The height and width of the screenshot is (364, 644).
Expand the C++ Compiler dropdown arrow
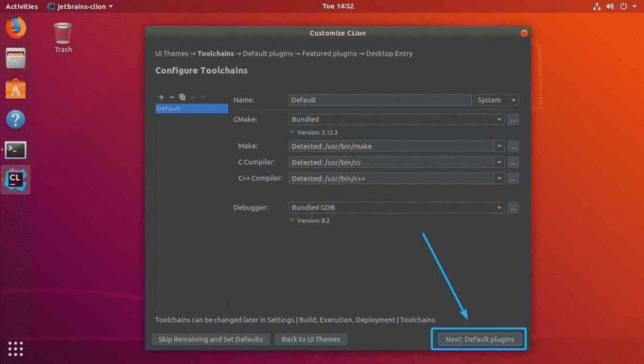pyautogui.click(x=499, y=178)
